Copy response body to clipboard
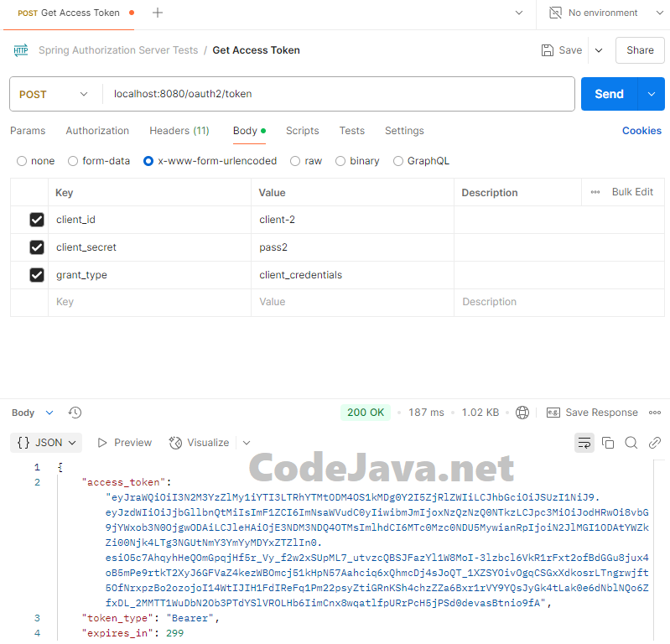The width and height of the screenshot is (670, 644). (608, 443)
